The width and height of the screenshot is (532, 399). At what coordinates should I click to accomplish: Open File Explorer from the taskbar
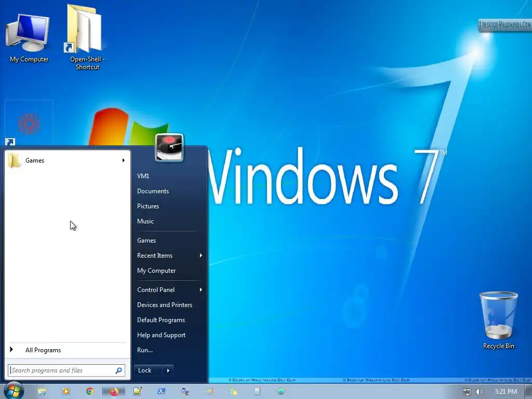[42, 392]
